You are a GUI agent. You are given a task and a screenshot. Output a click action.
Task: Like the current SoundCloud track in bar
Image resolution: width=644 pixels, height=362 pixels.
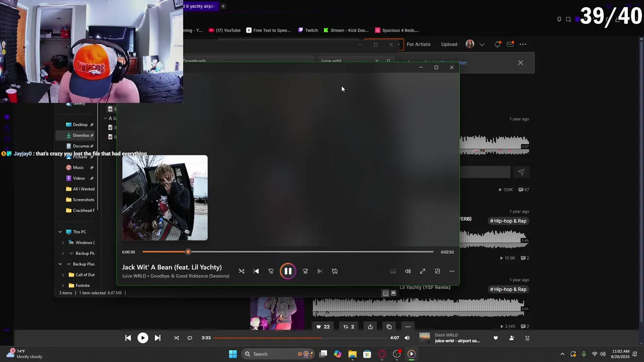496,338
